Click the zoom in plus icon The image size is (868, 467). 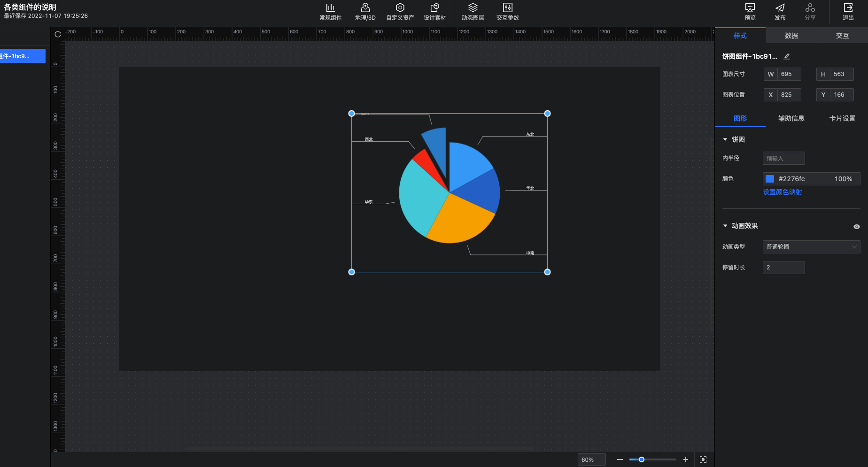[685, 459]
